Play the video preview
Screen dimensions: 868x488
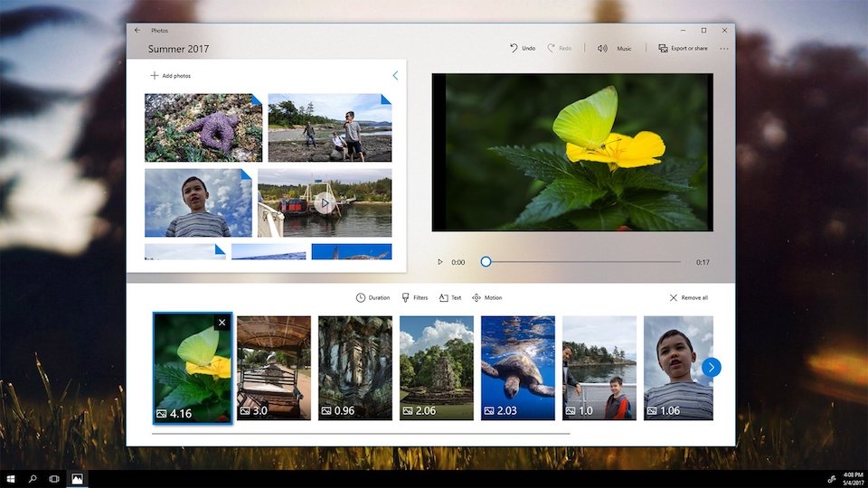[x=440, y=262]
